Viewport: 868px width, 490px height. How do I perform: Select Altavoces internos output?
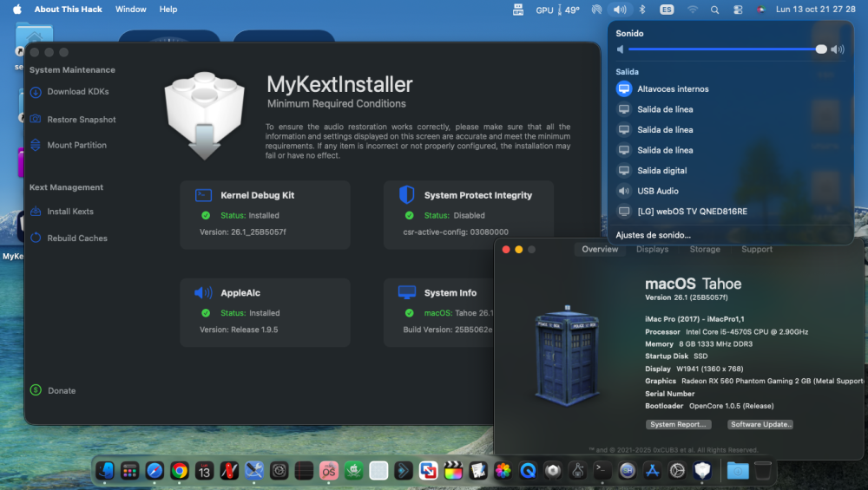pyautogui.click(x=730, y=89)
